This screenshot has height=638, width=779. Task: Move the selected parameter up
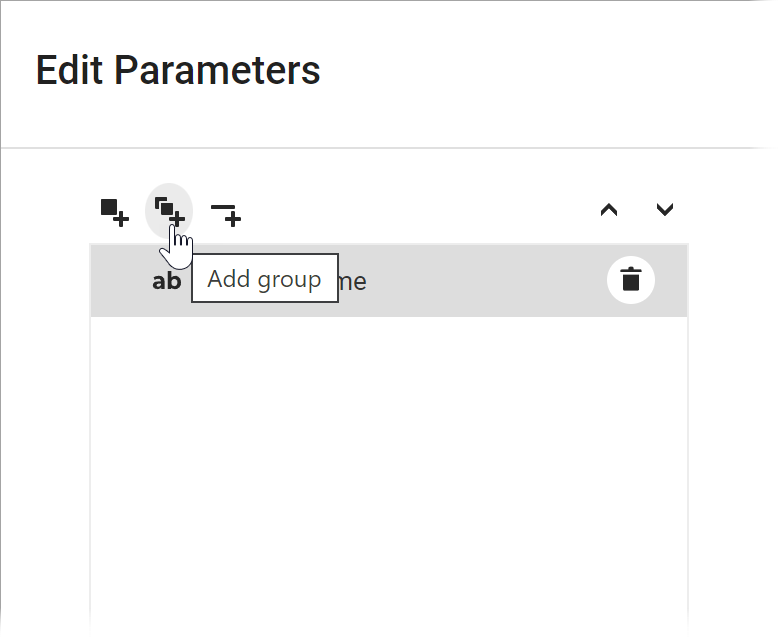click(x=608, y=210)
